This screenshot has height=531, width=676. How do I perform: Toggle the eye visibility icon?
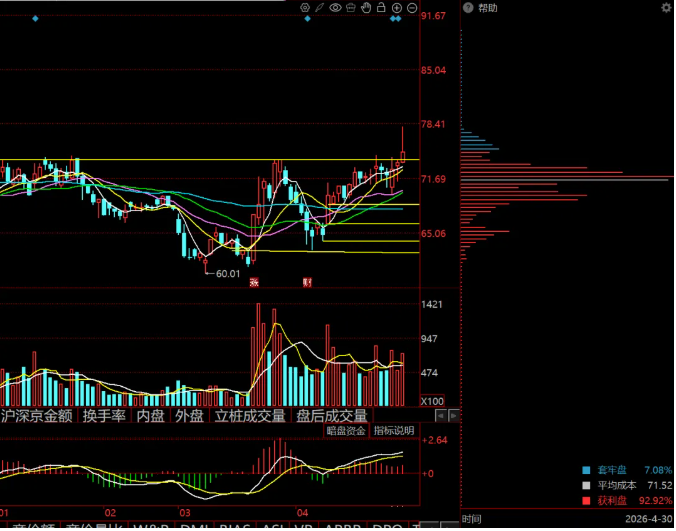335,8
